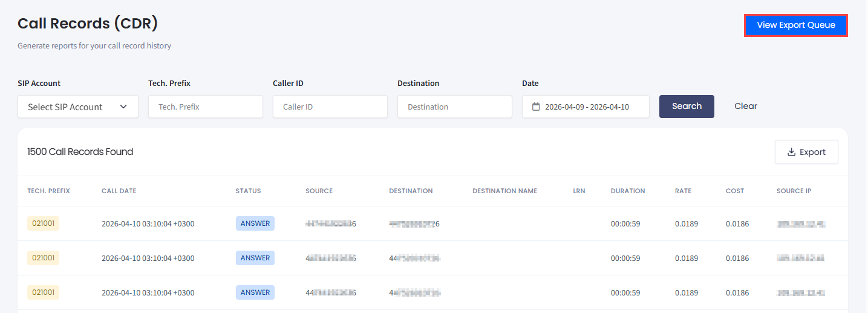
Task: Click the SOURCE column header
Action: click(x=319, y=191)
